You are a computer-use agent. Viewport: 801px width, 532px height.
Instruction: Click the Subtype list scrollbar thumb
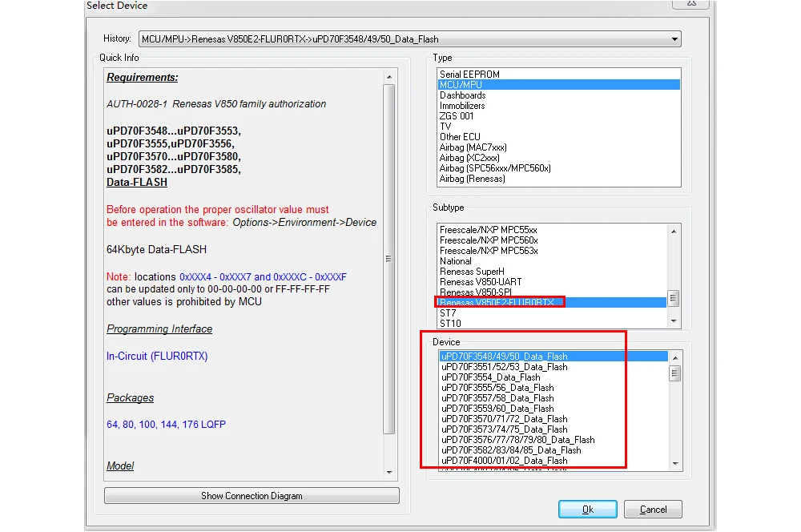pyautogui.click(x=674, y=299)
